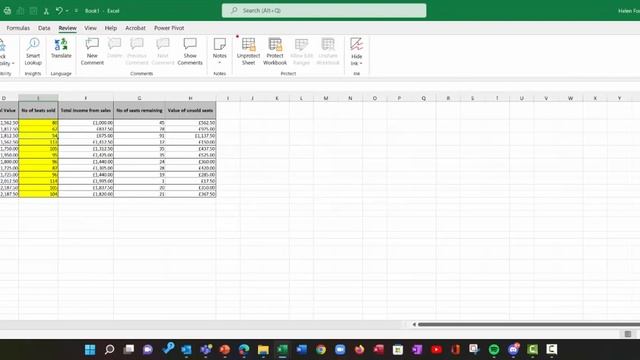Open Spotify from the taskbar
The height and width of the screenshot is (360, 640).
click(494, 349)
